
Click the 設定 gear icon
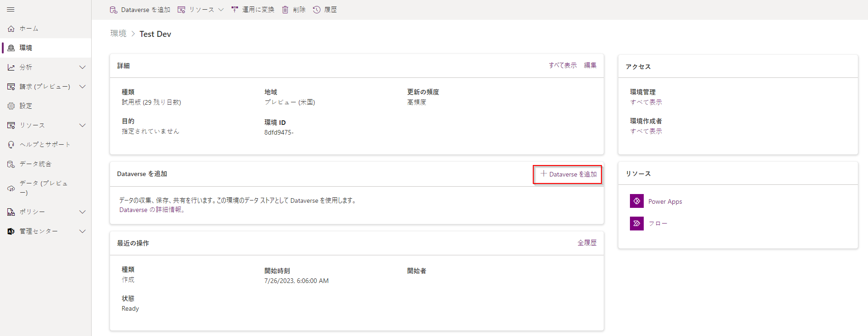pyautogui.click(x=11, y=106)
